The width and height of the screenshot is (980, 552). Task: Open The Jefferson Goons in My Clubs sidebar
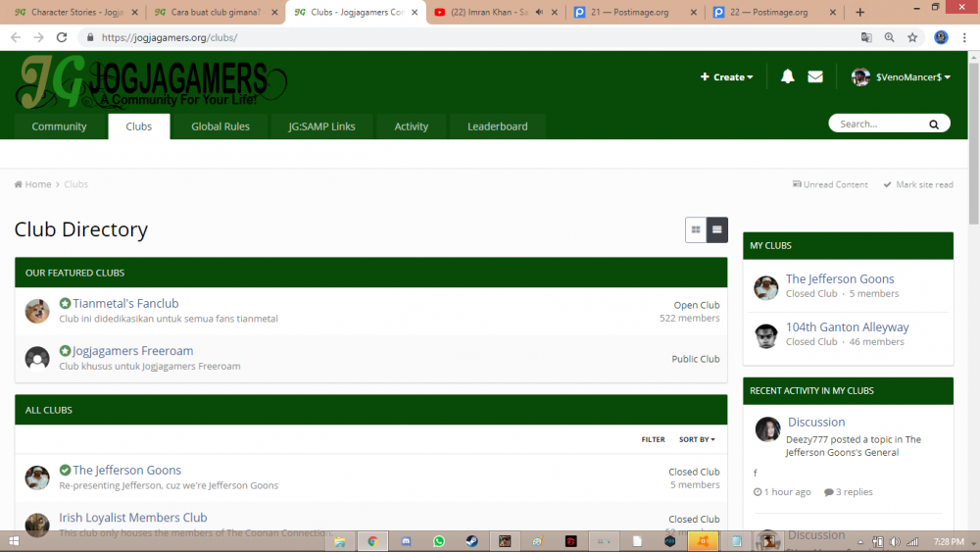pyautogui.click(x=840, y=278)
